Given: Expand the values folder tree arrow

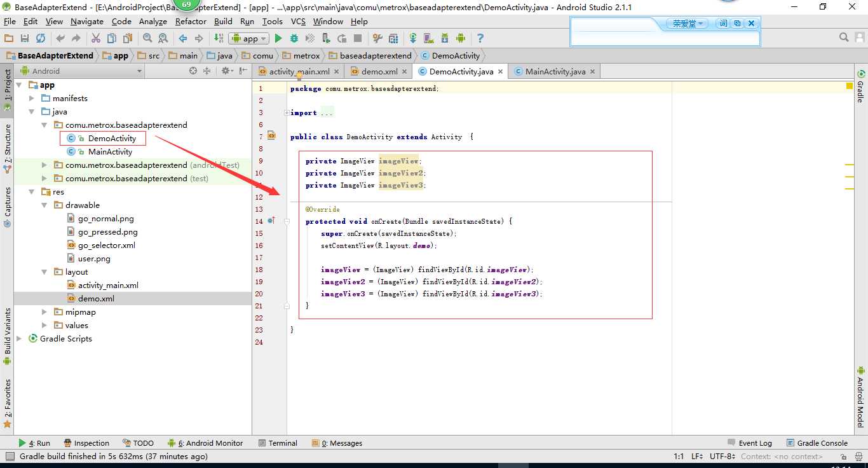Looking at the screenshot, I should coord(44,325).
